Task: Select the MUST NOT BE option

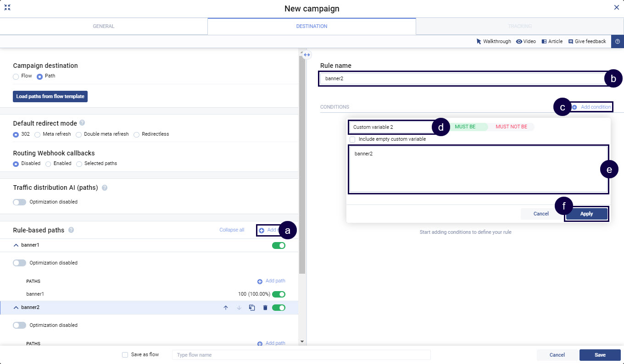Action: (511, 127)
